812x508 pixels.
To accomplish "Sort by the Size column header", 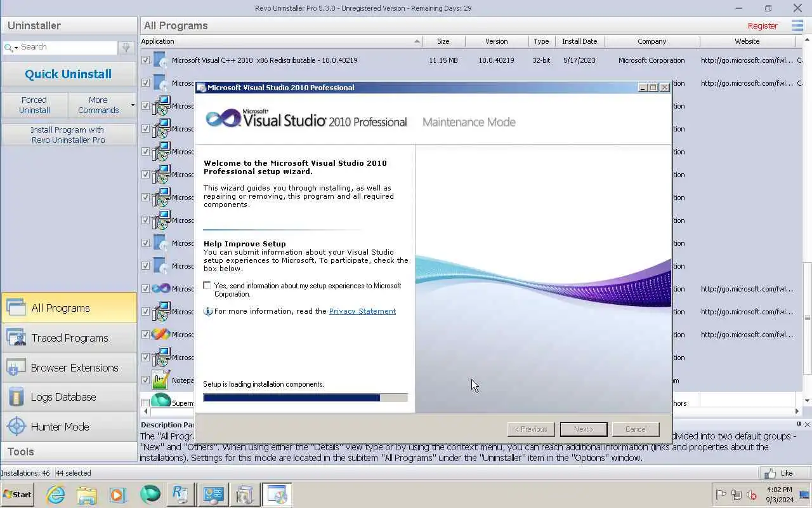I will click(443, 41).
